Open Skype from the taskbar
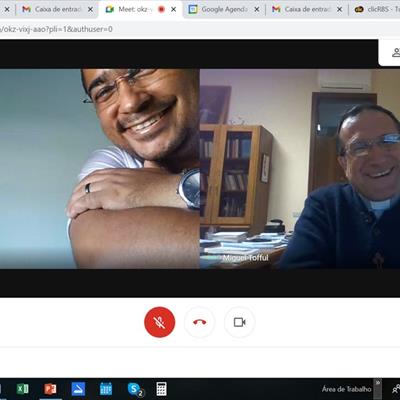The height and width of the screenshot is (400, 400). coord(135,389)
